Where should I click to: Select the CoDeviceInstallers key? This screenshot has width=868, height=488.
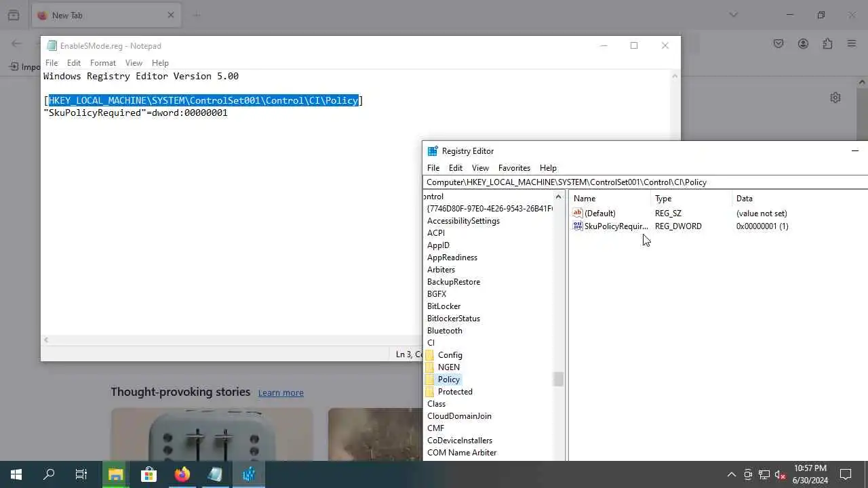point(460,441)
